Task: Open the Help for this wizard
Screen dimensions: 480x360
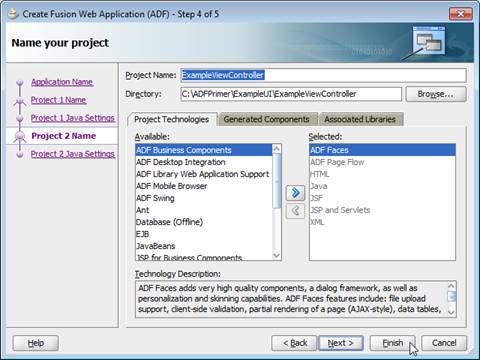Action: [36, 343]
